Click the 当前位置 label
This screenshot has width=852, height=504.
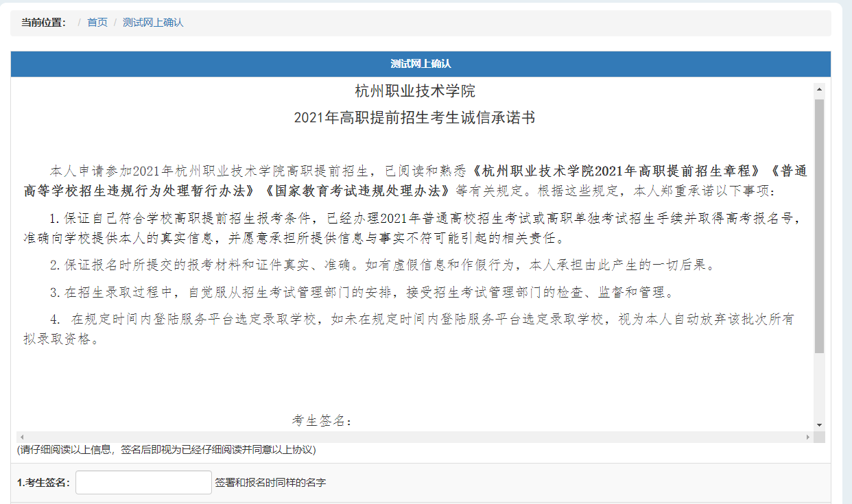43,23
